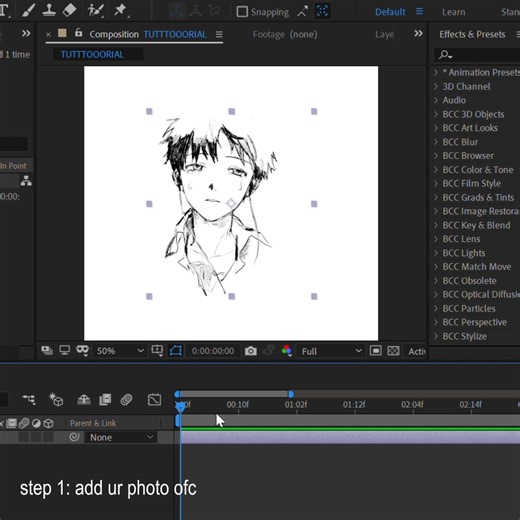This screenshot has width=520, height=520.
Task: Click the project flowchart icon at left
Action: click(26, 180)
